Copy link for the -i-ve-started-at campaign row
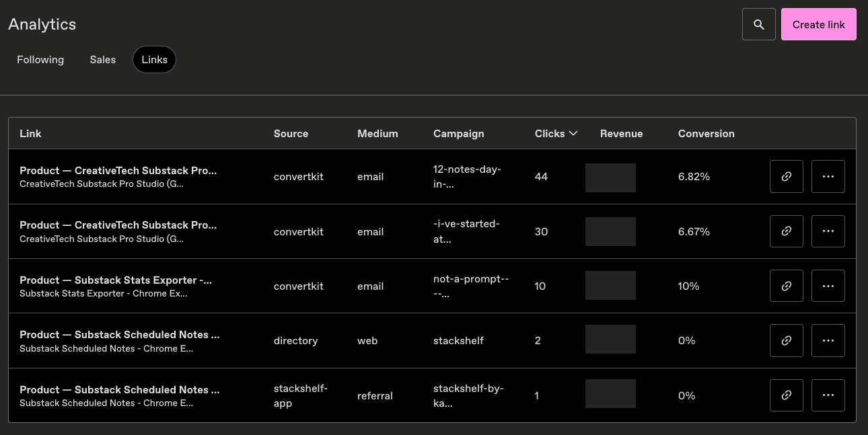This screenshot has height=435, width=868. [x=787, y=231]
